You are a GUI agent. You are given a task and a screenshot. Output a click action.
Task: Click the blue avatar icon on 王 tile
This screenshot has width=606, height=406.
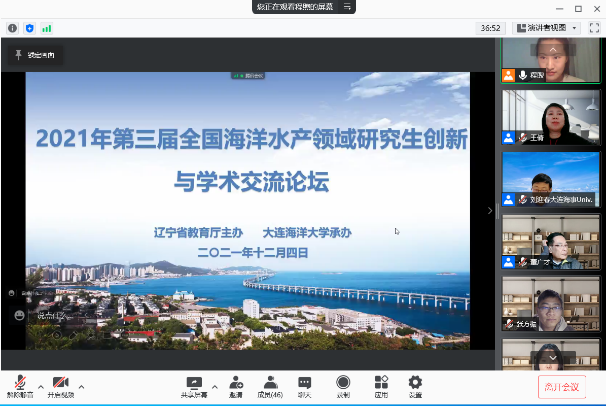[509, 138]
